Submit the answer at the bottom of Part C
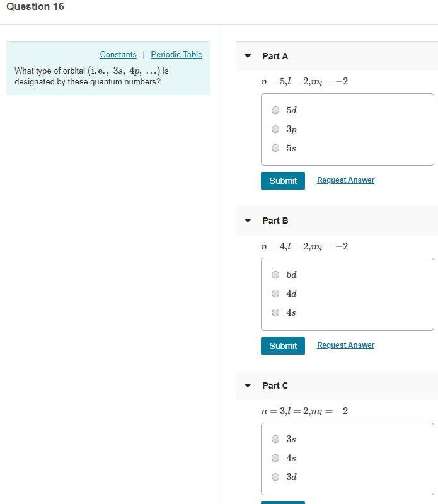Viewport: 438px width, 504px height. tap(282, 502)
